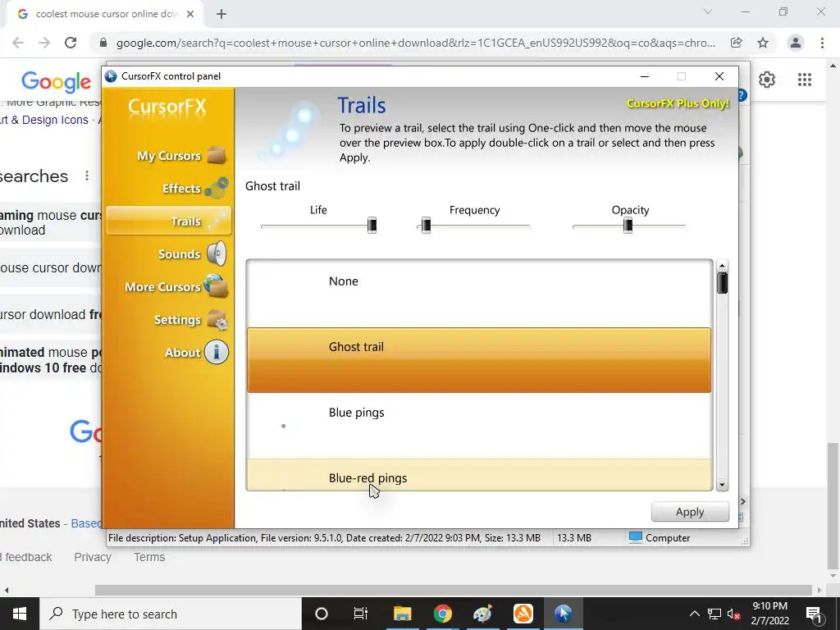This screenshot has height=630, width=840.
Task: Click Chrome forward navigation arrow
Action: 44,43
